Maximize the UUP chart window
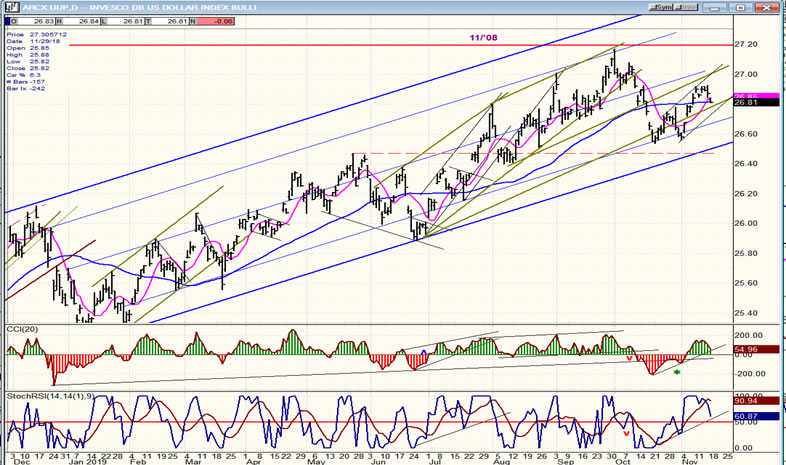The width and height of the screenshot is (786, 465). [x=740, y=7]
